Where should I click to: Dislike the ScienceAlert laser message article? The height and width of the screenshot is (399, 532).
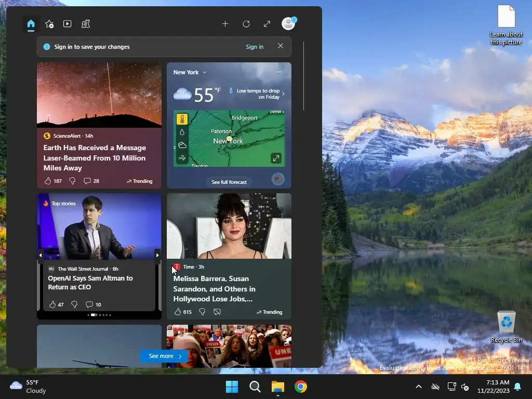tap(72, 181)
